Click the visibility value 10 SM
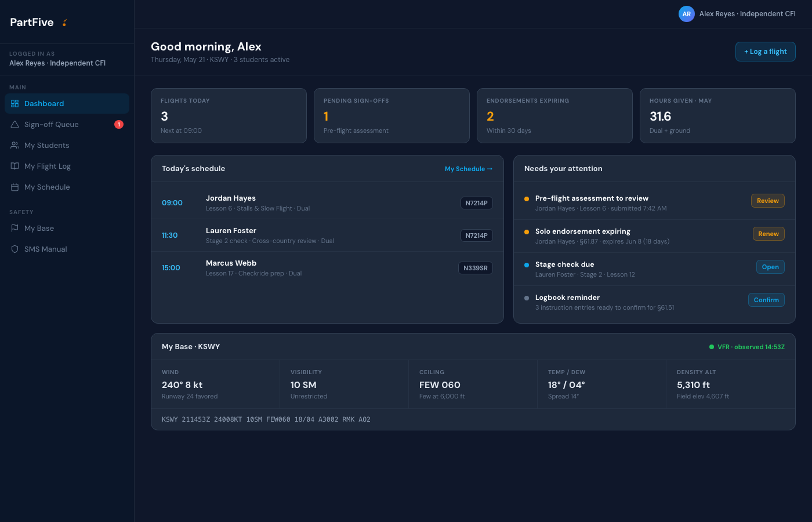 tap(303, 385)
